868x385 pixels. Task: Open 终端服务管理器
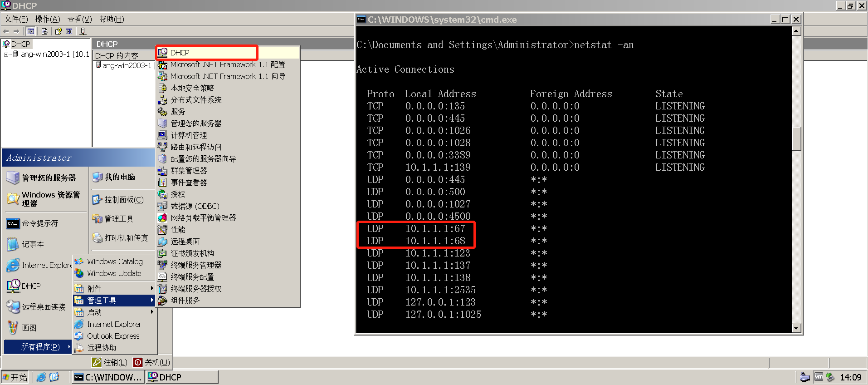click(228, 265)
